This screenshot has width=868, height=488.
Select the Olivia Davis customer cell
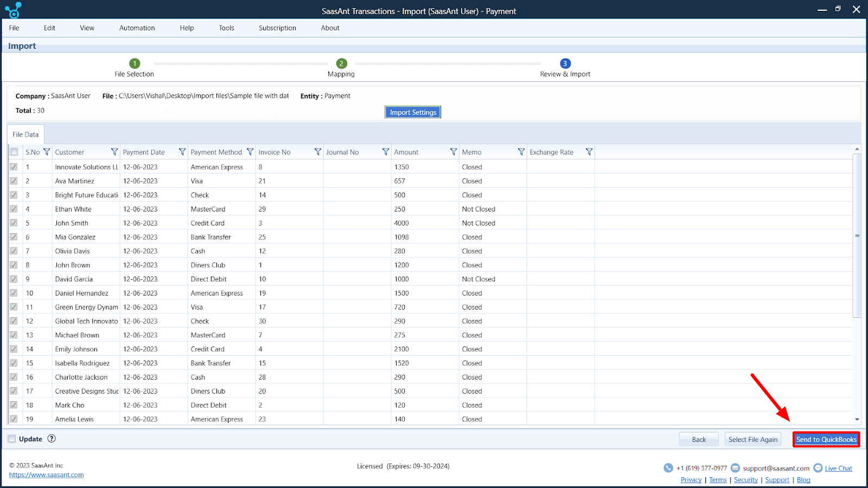tap(86, 251)
